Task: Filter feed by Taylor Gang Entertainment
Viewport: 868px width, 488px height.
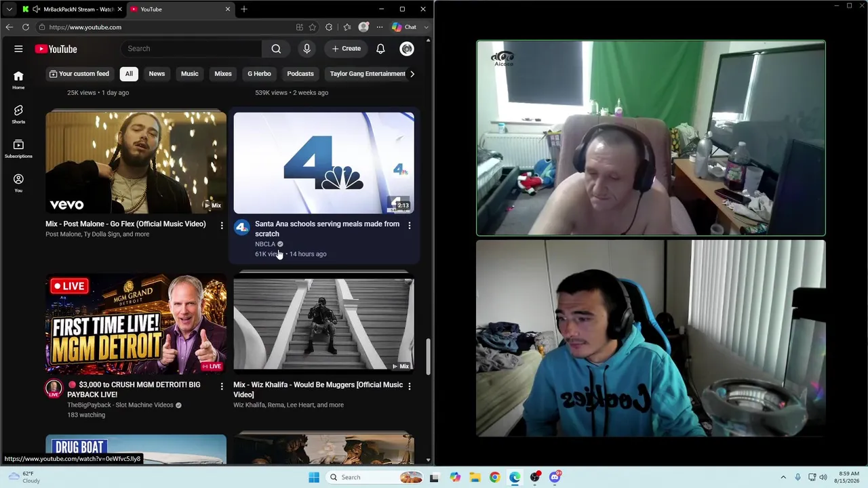Action: (366, 74)
